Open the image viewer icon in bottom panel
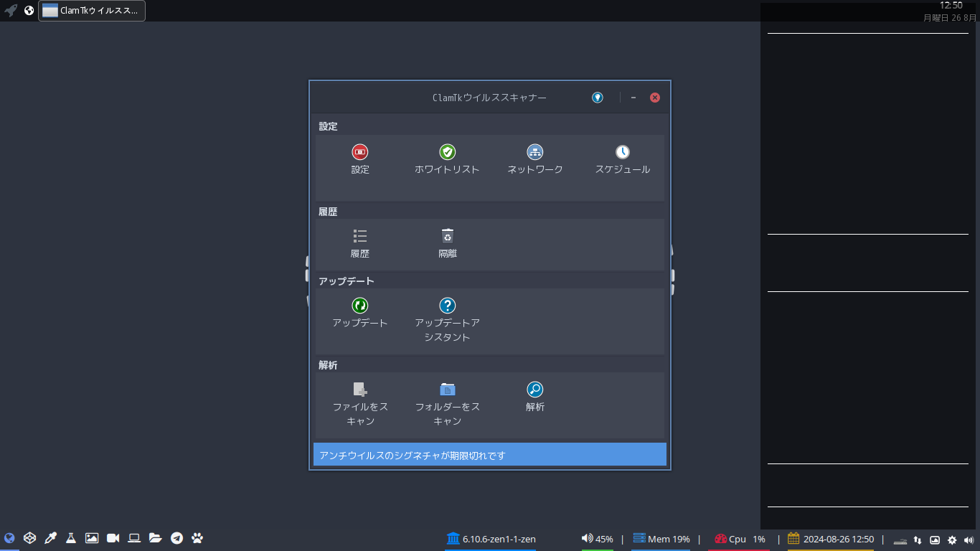This screenshot has height=551, width=980. click(x=92, y=538)
